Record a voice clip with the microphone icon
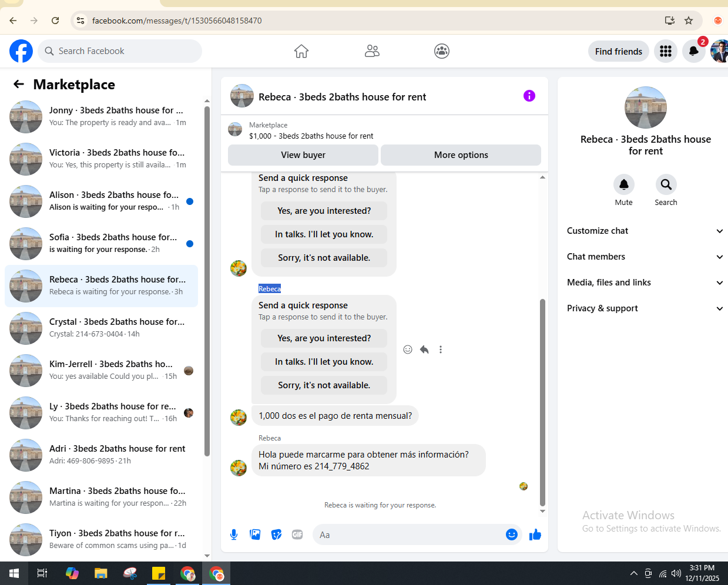This screenshot has width=728, height=585. pyautogui.click(x=234, y=534)
